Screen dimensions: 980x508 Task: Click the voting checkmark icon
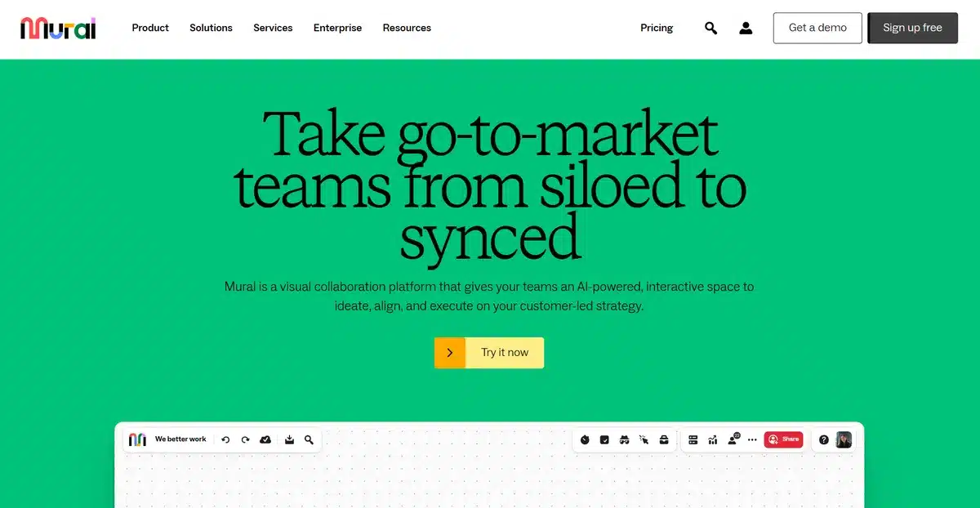tap(604, 439)
